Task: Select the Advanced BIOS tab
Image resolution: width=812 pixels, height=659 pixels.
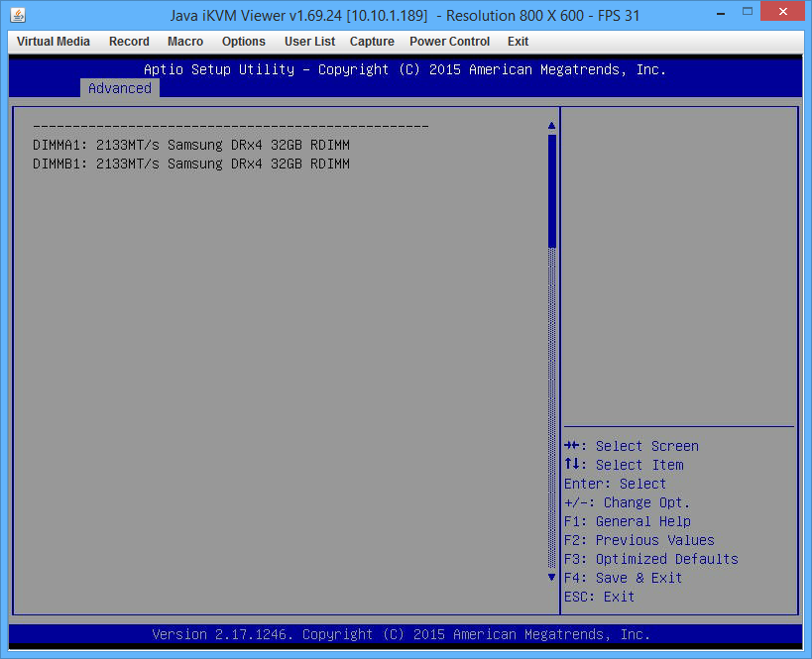Action: tap(120, 88)
